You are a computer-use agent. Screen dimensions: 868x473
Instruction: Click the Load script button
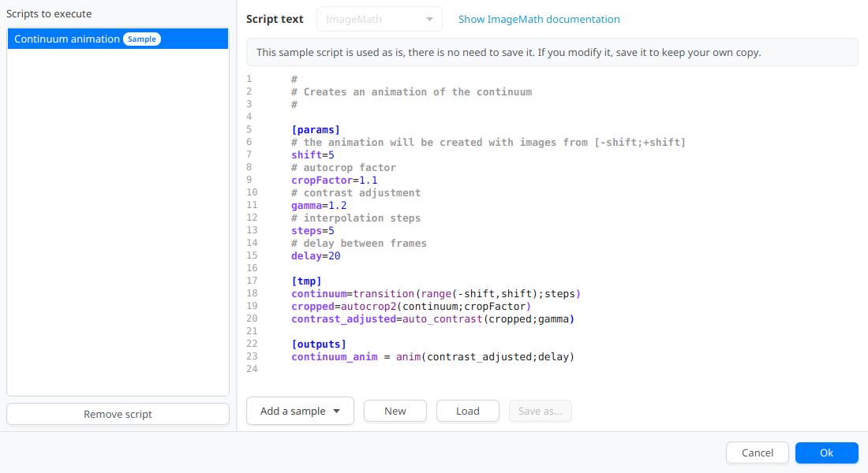coord(468,411)
